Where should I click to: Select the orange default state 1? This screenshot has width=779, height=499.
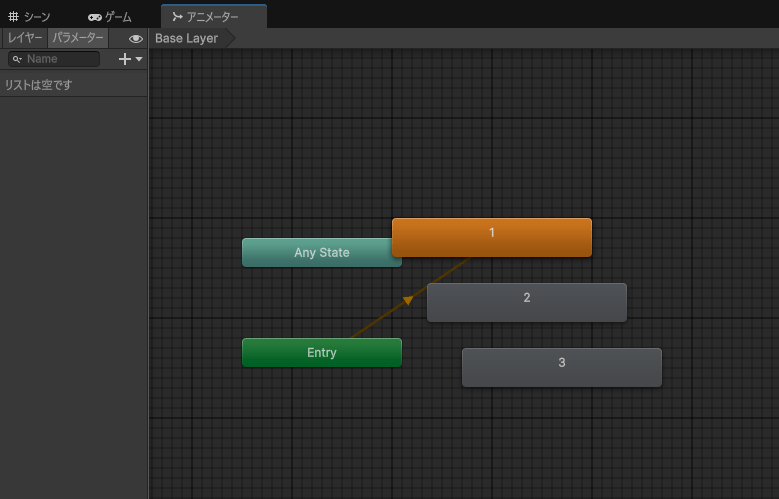tap(492, 237)
